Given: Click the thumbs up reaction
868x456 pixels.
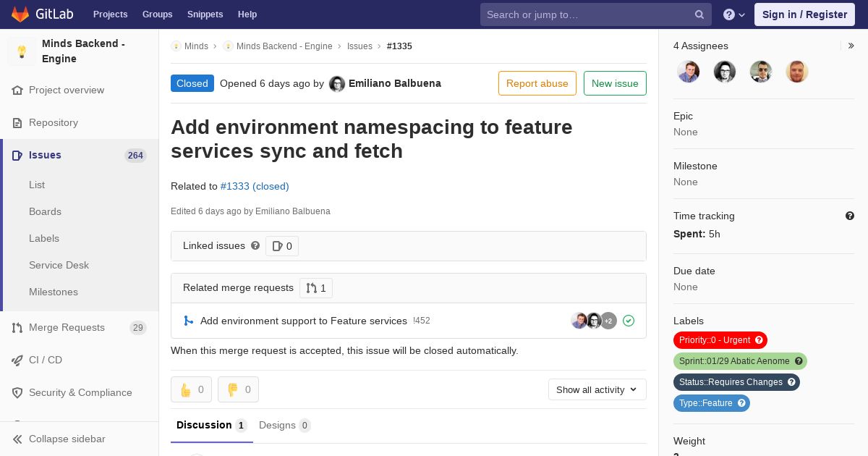Looking at the screenshot, I should (x=191, y=389).
